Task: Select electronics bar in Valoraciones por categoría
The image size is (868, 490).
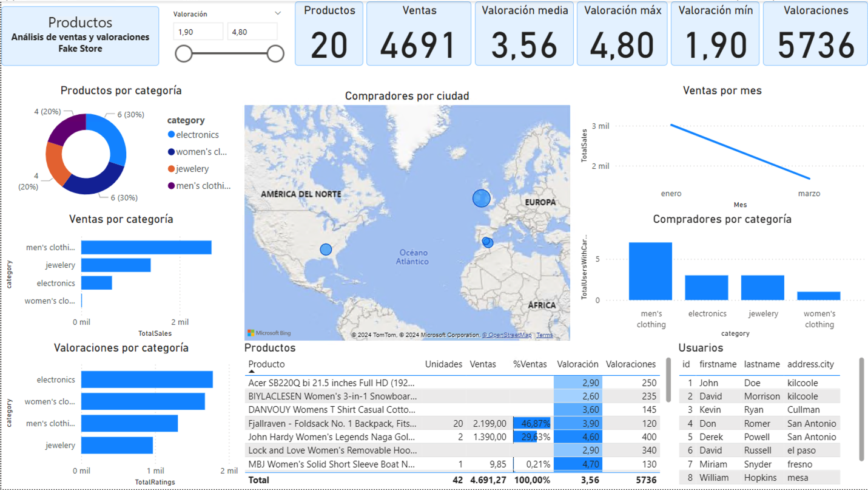Action: 147,379
